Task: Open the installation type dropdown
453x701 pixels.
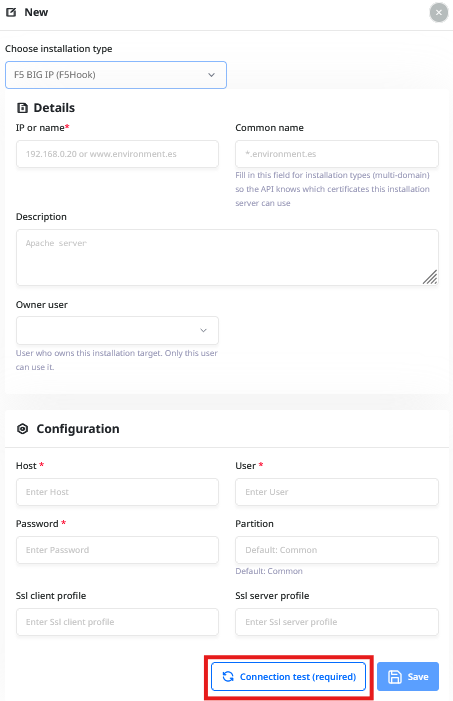Action: pos(116,75)
